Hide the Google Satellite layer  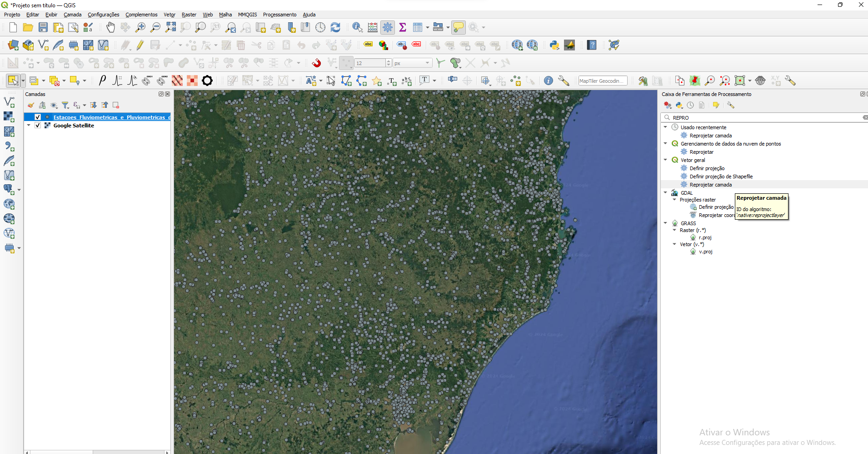point(38,126)
